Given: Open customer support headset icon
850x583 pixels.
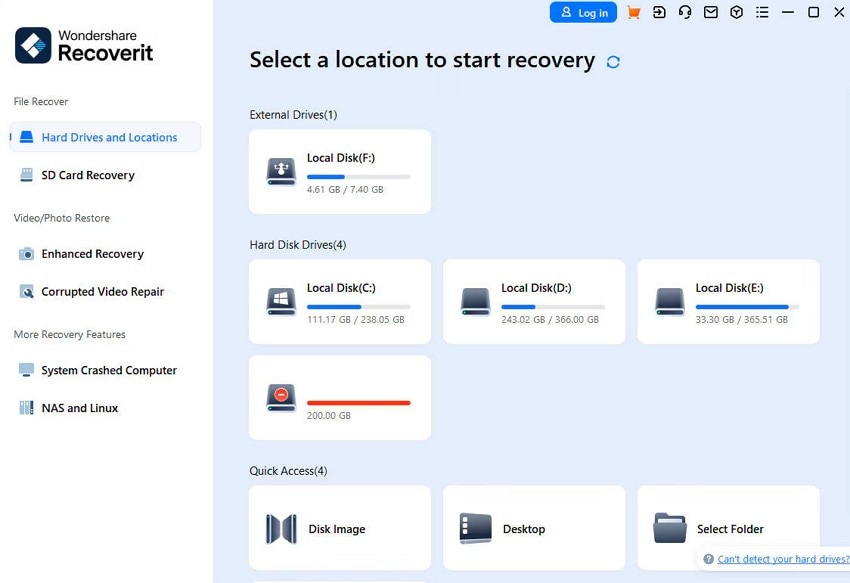Looking at the screenshot, I should [x=685, y=12].
